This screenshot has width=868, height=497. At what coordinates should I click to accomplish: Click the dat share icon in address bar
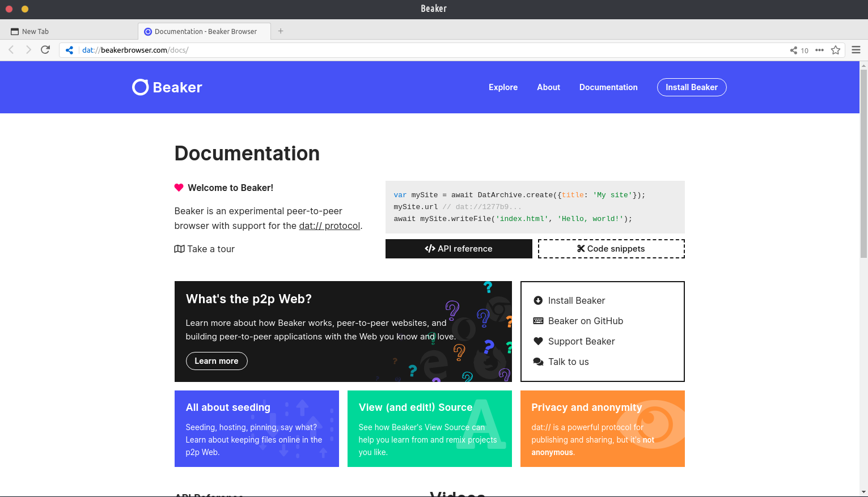[x=69, y=50]
